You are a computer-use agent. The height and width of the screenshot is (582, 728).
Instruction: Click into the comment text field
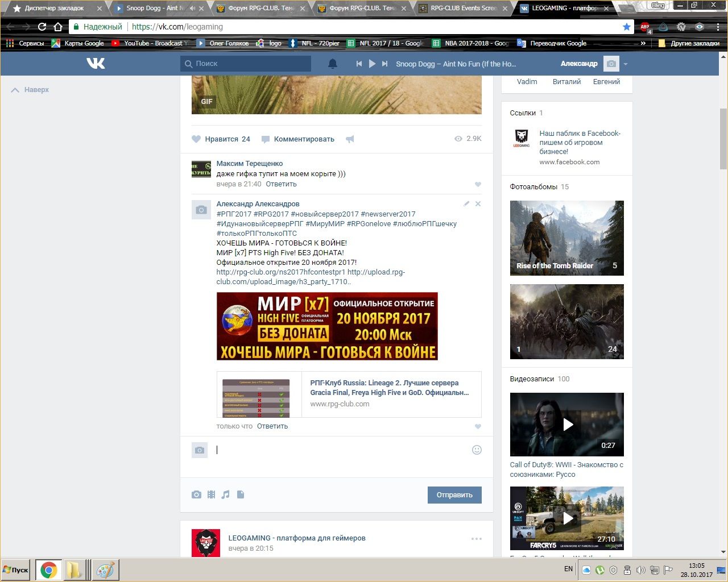(341, 450)
